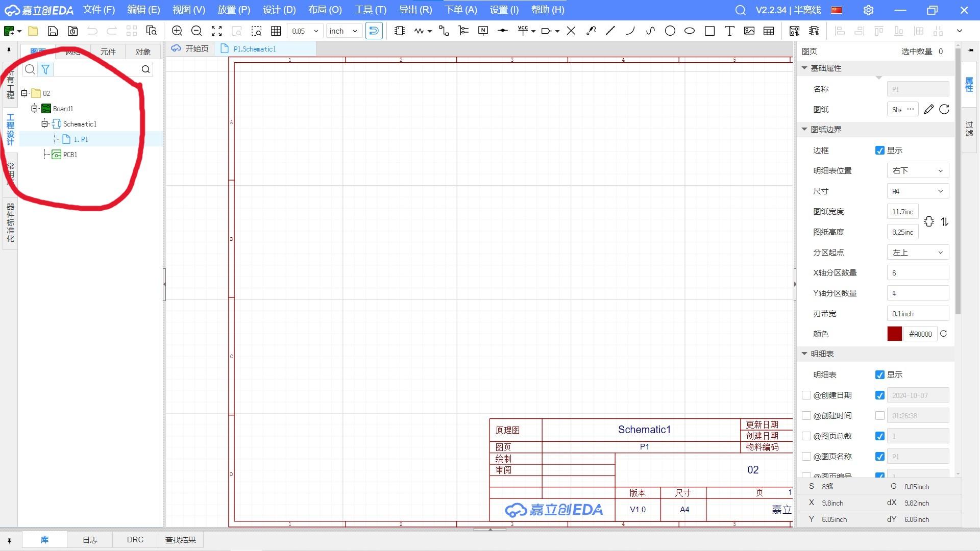Click the insert image tool icon

pyautogui.click(x=749, y=31)
